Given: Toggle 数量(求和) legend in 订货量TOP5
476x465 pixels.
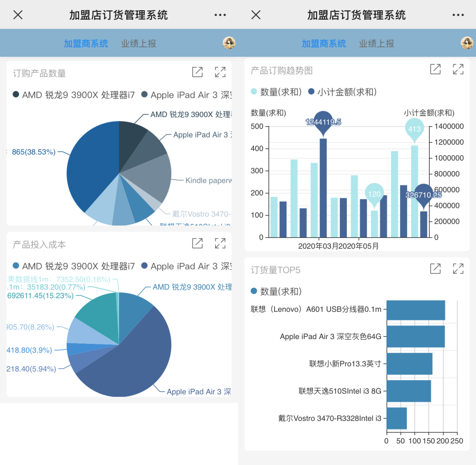Looking at the screenshot, I should pyautogui.click(x=276, y=292).
